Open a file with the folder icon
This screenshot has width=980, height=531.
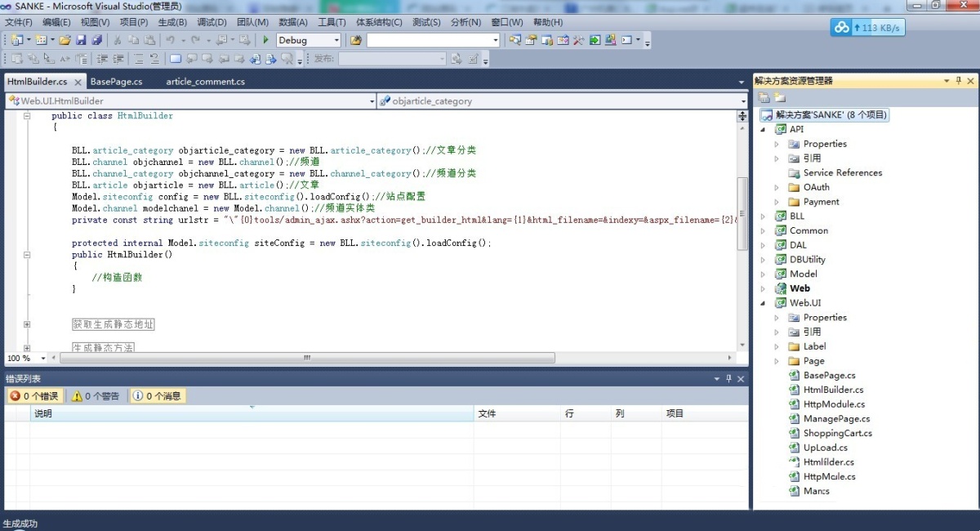[x=65, y=40]
